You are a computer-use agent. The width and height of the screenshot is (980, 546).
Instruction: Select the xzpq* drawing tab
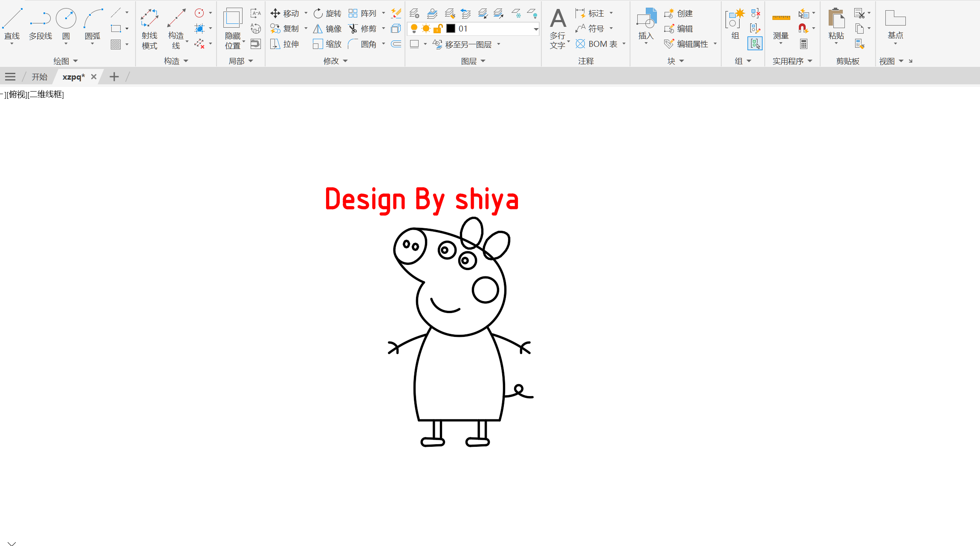point(74,77)
